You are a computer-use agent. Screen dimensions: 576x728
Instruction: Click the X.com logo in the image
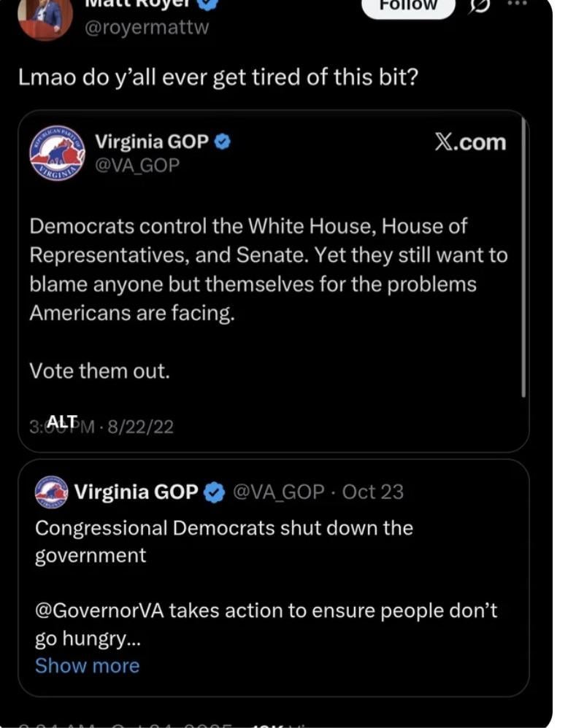click(x=469, y=142)
